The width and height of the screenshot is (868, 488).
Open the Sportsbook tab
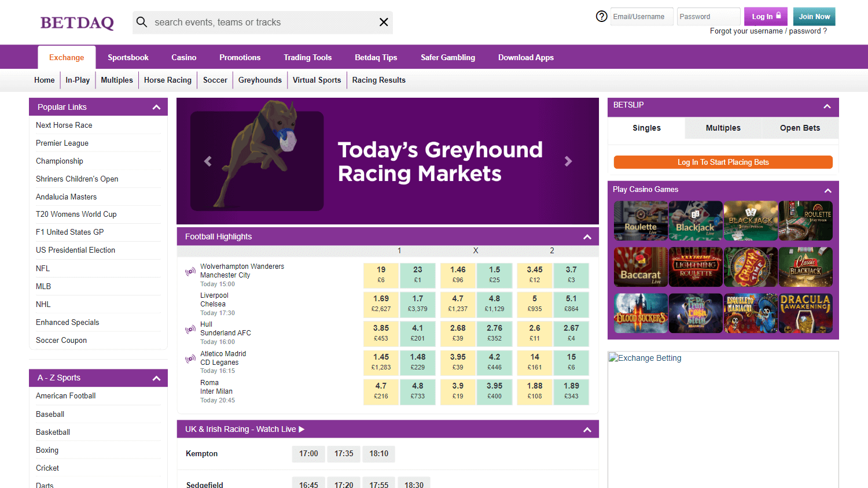pos(128,57)
